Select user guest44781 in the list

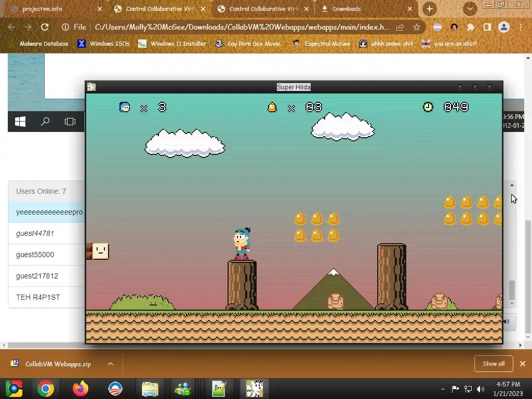[46, 233]
